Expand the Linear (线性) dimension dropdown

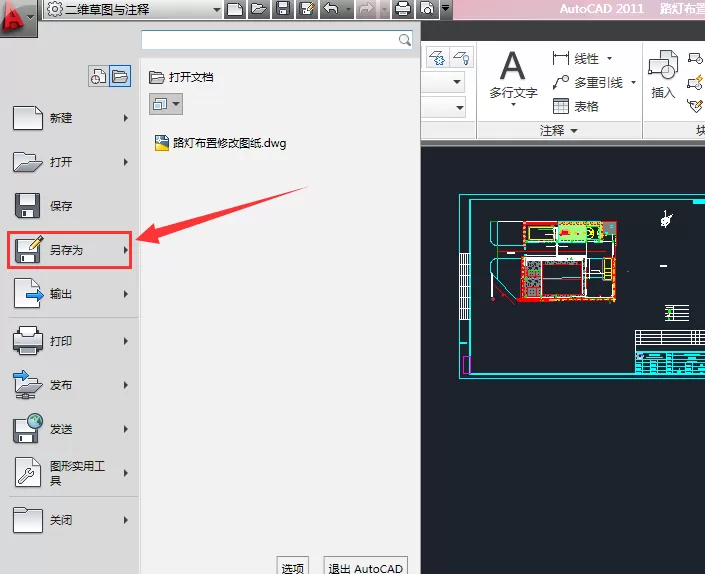[609, 58]
